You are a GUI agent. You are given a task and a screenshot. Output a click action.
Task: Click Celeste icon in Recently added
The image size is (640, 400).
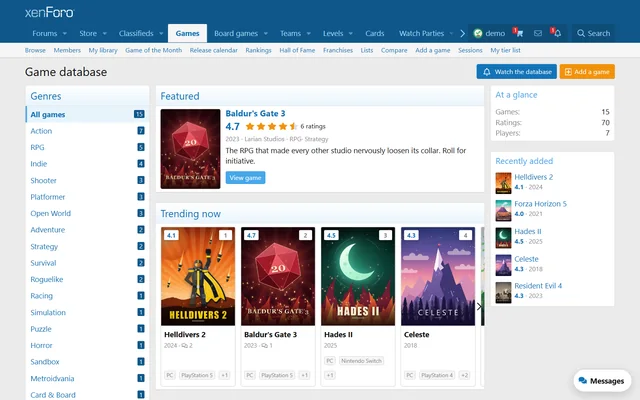[x=503, y=265]
